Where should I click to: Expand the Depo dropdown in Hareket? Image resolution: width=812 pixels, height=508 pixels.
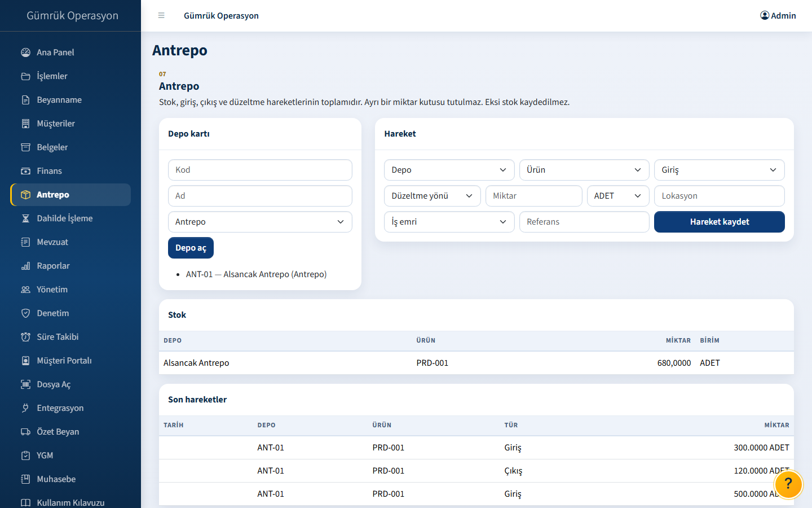click(449, 170)
